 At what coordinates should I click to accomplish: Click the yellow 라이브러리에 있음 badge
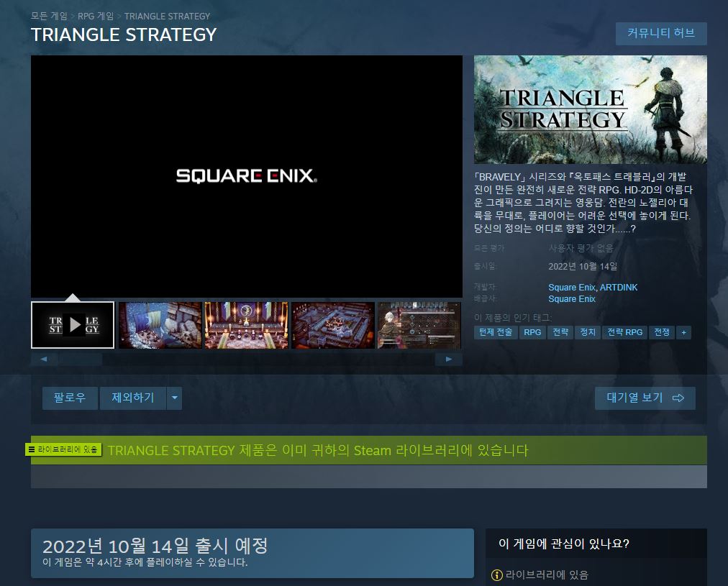[63, 449]
